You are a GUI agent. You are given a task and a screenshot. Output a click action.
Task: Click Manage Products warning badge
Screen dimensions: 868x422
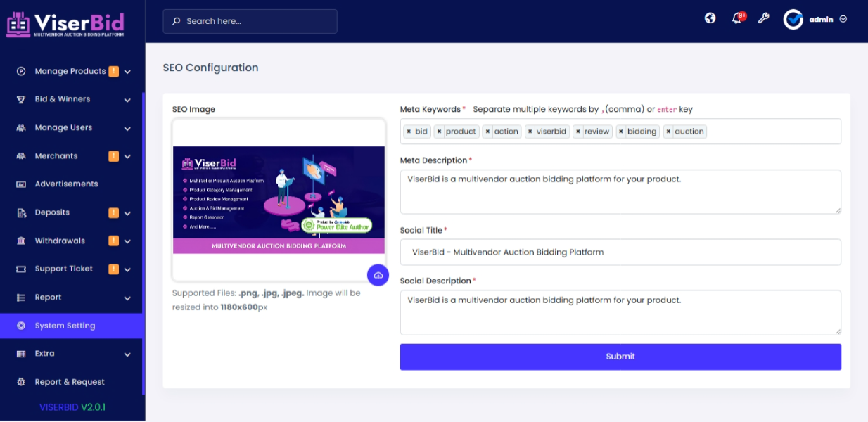coord(113,71)
